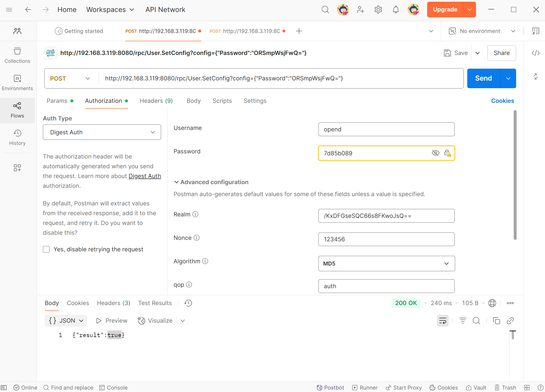The width and height of the screenshot is (545, 392).
Task: Open the Algorithm MD5 dropdown
Action: pos(386,264)
